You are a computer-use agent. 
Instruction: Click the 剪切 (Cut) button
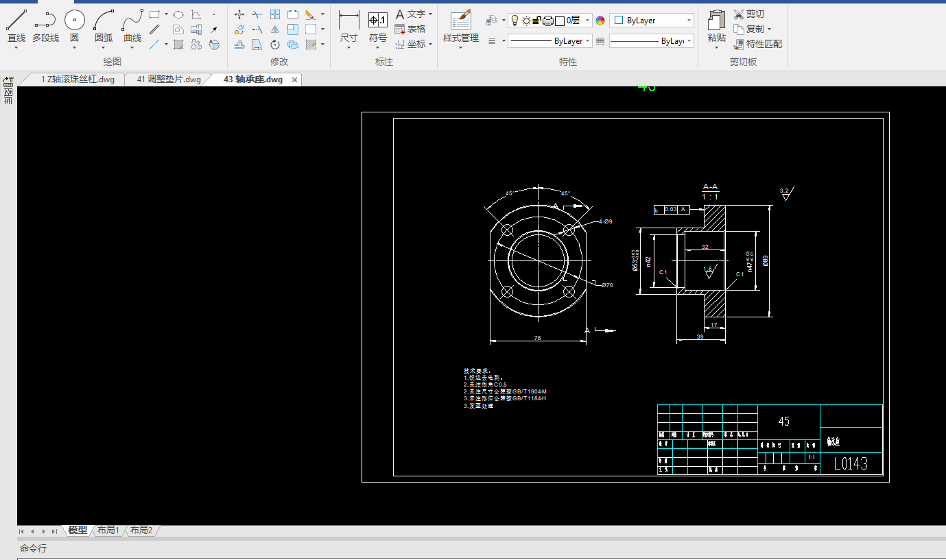748,14
